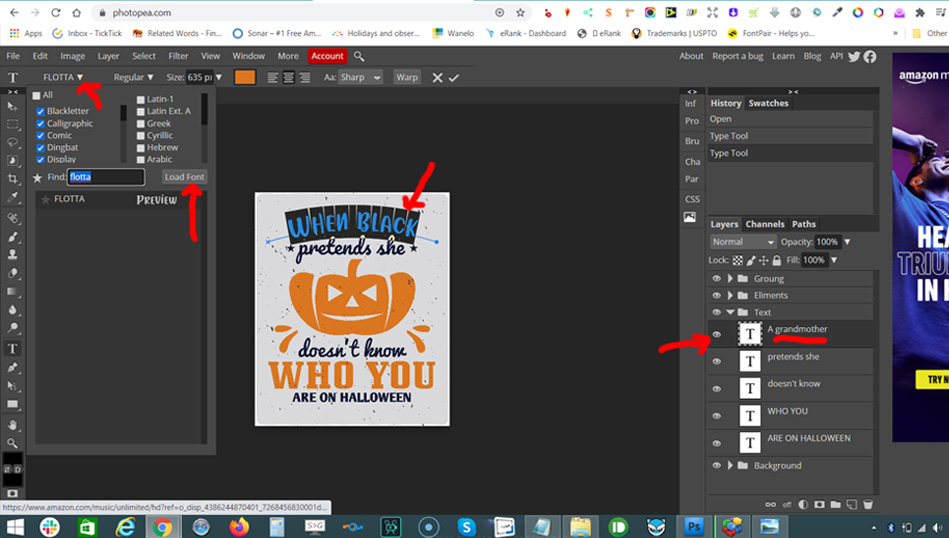949x538 pixels.
Task: Click the orange text color swatch
Action: pyautogui.click(x=245, y=77)
